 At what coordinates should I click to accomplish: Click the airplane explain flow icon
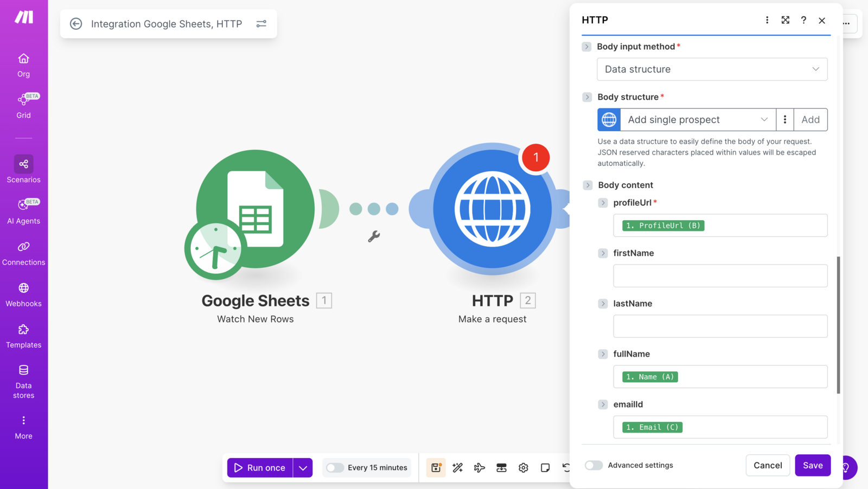point(480,467)
